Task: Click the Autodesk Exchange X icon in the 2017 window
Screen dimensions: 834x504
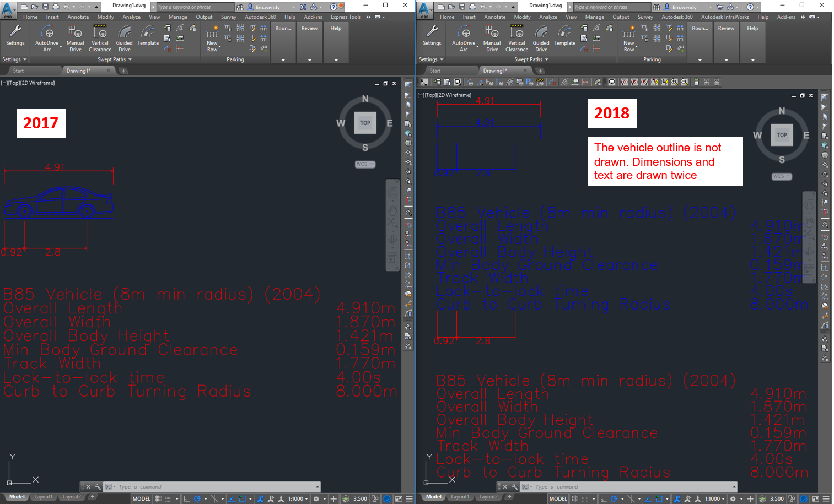Action: pyautogui.click(x=303, y=7)
